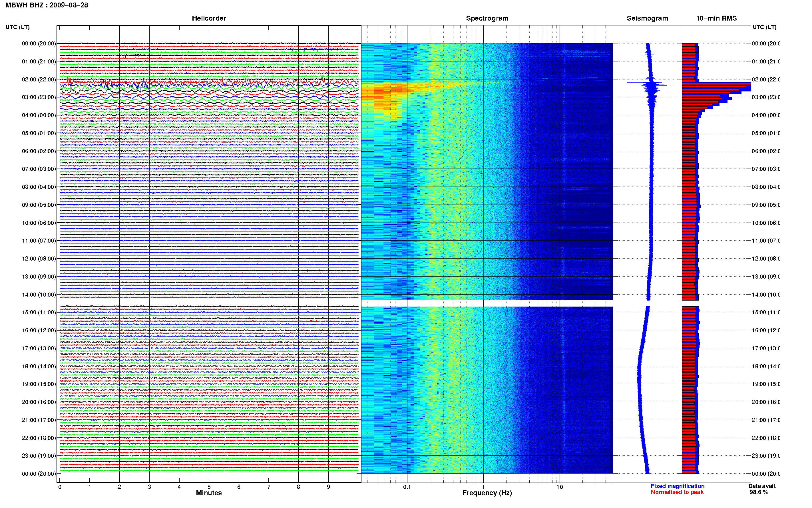Screen dimensions: 812x508
Task: Click the Frequency (Hz) axis label
Action: coord(487,493)
